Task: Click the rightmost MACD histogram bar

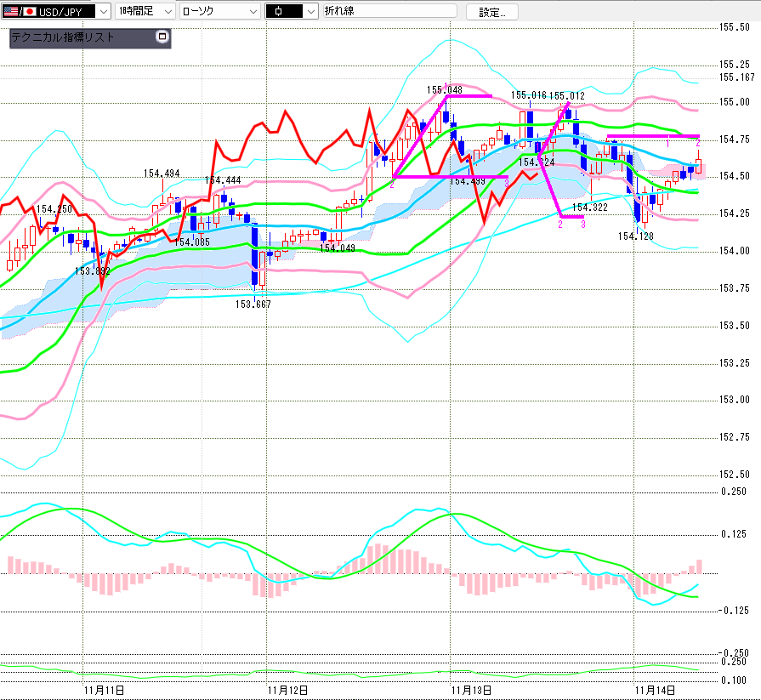Action: pos(701,566)
